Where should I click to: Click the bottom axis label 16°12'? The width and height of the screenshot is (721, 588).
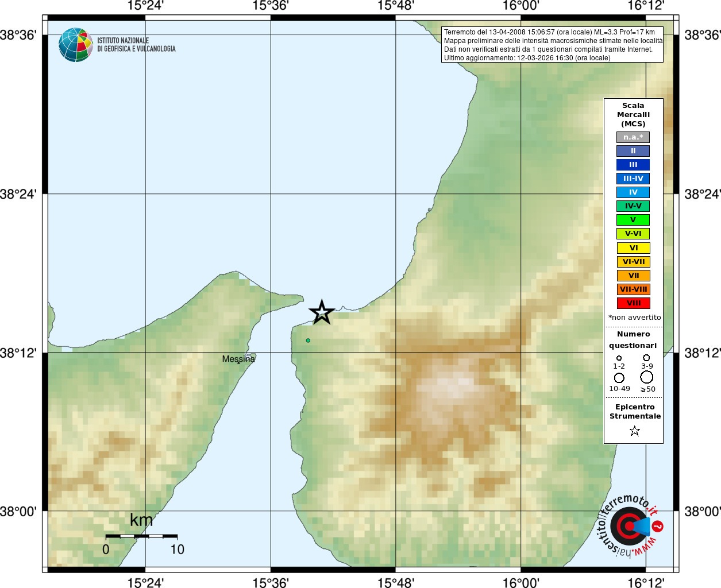pyautogui.click(x=646, y=583)
